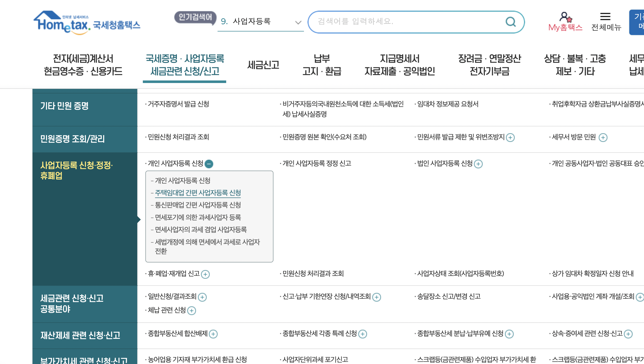This screenshot has height=364, width=644.
Task: Expand 민원서류 발급 제한 및 위변조방지 plus icon
Action: (x=510, y=137)
